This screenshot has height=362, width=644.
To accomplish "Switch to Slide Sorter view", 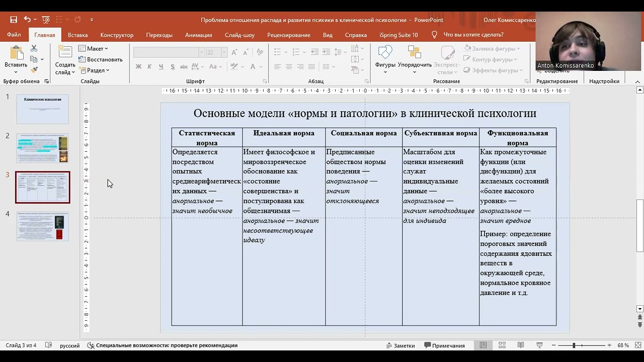I will tap(502, 345).
